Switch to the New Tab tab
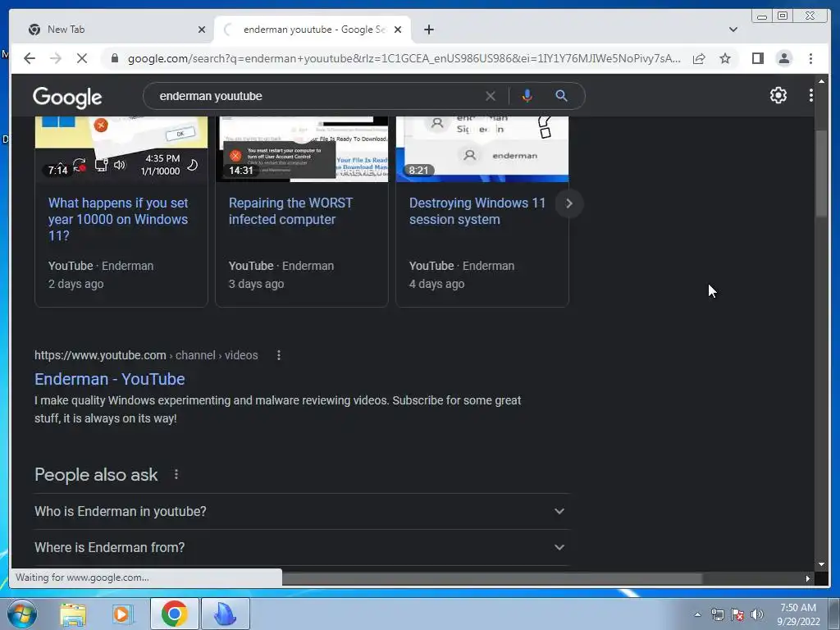This screenshot has width=840, height=630. coord(112,30)
